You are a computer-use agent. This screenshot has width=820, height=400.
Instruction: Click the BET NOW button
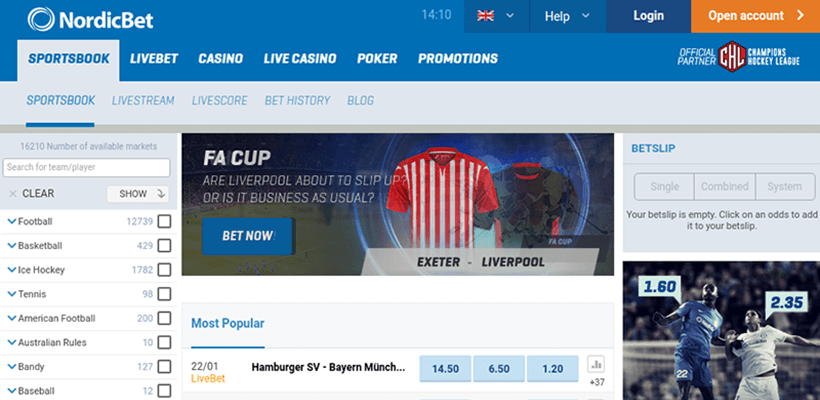pos(247,236)
